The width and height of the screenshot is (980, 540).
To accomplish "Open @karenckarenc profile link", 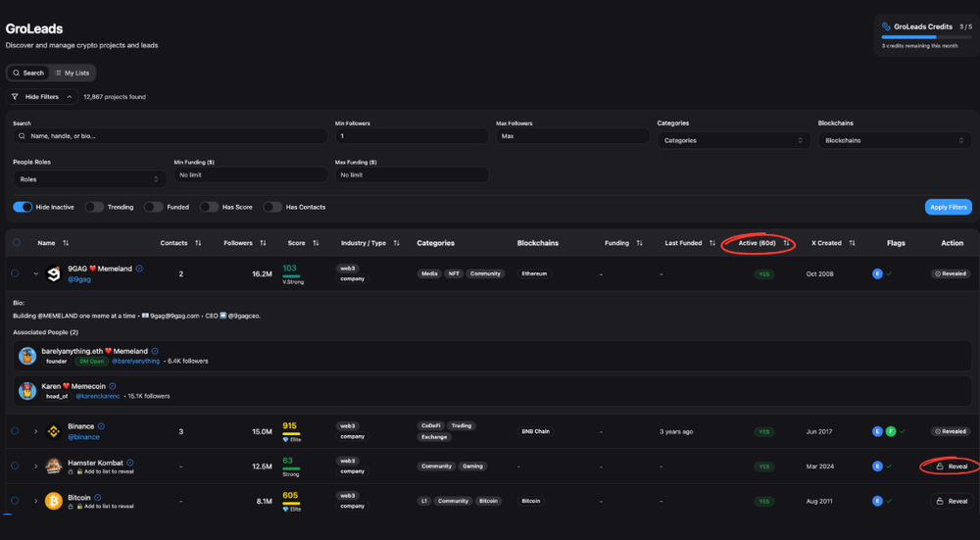I will pyautogui.click(x=99, y=396).
